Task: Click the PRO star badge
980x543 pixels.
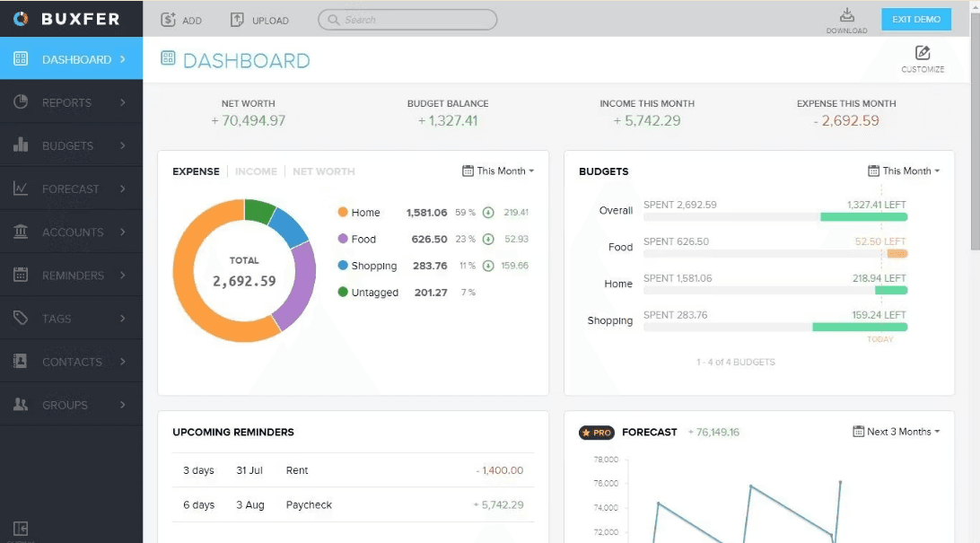Action: 596,433
